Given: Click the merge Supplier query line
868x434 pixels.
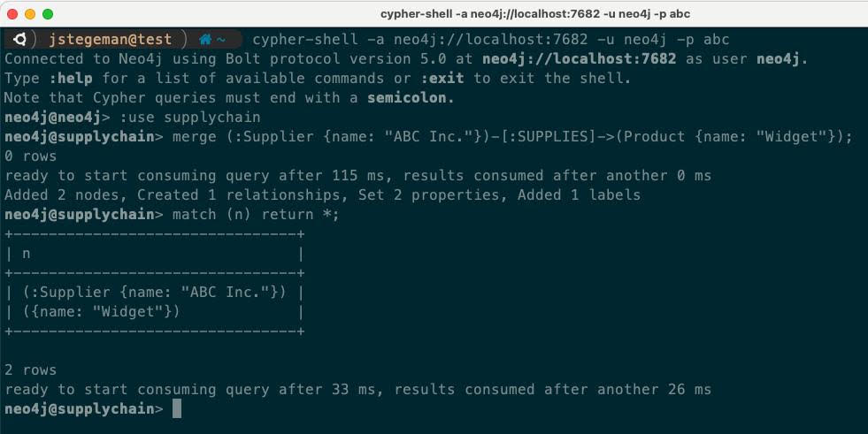Looking at the screenshot, I should click(x=512, y=136).
